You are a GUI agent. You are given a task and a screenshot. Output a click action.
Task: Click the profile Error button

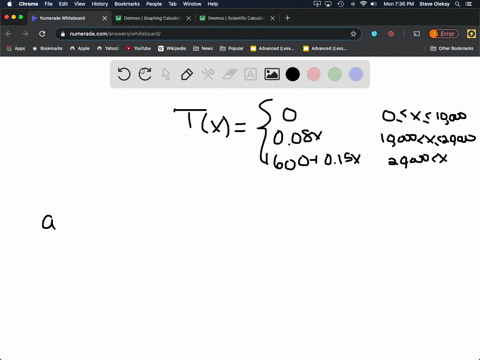tap(444, 34)
